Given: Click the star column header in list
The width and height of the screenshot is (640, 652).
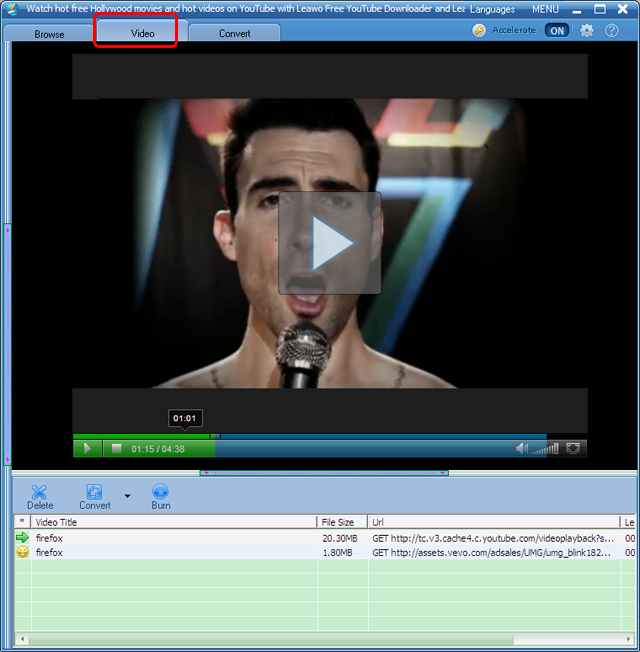Looking at the screenshot, I should pyautogui.click(x=22, y=522).
